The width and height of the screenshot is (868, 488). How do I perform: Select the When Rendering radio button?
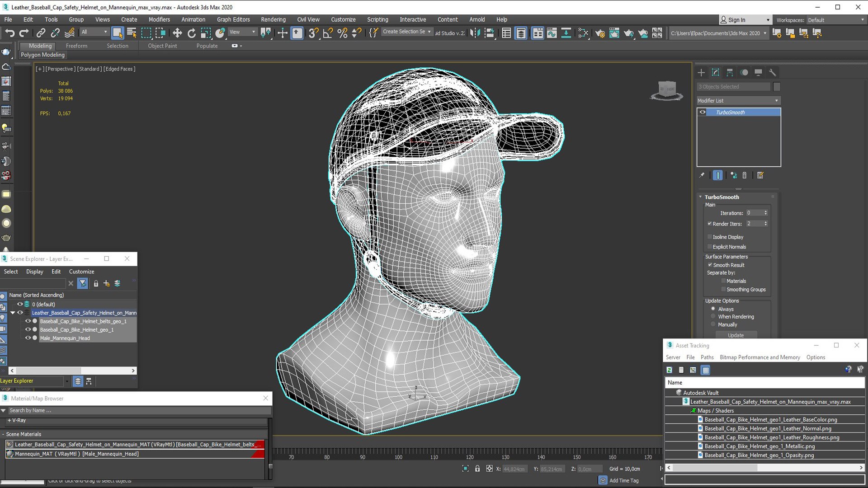point(713,317)
